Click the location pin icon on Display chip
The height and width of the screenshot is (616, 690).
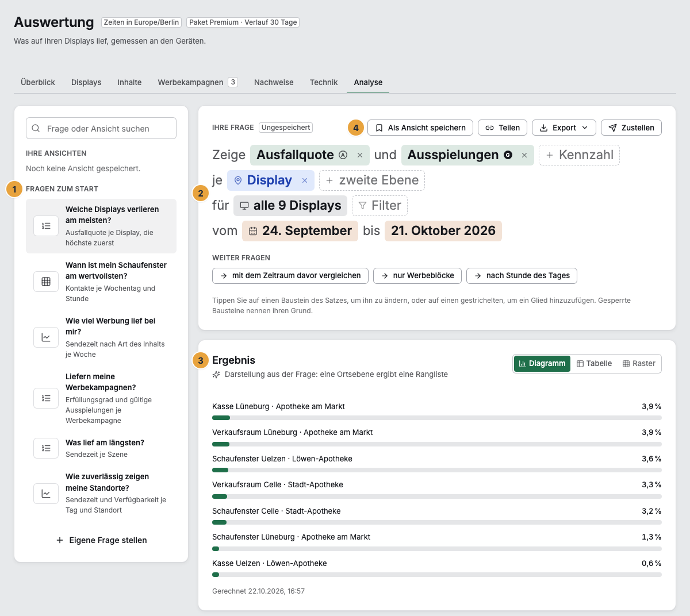coord(238,180)
